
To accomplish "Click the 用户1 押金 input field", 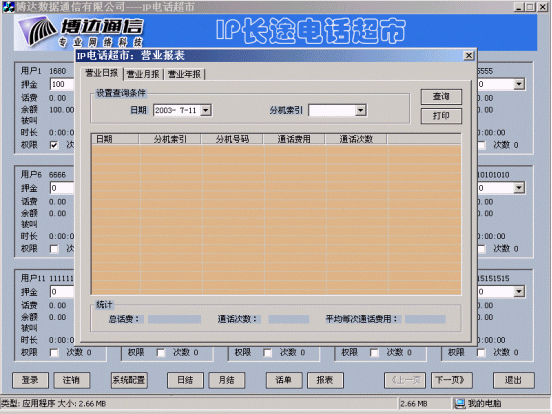I will pyautogui.click(x=63, y=84).
